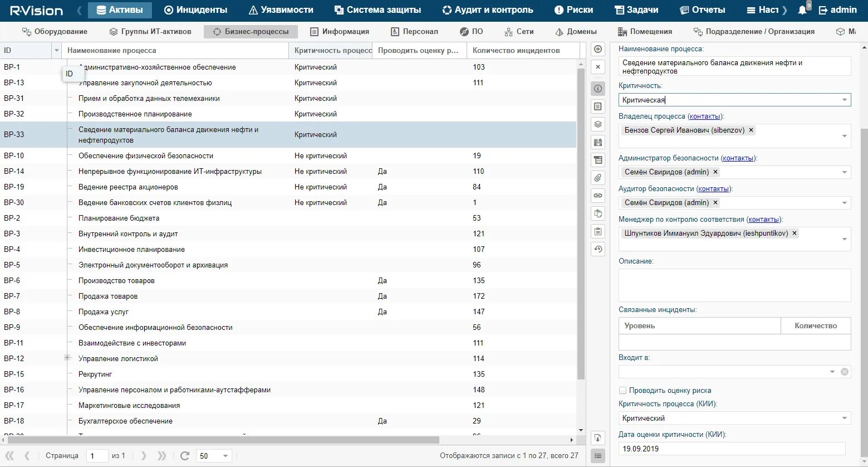
Task: Click the refresh table icon in pager
Action: 185,456
